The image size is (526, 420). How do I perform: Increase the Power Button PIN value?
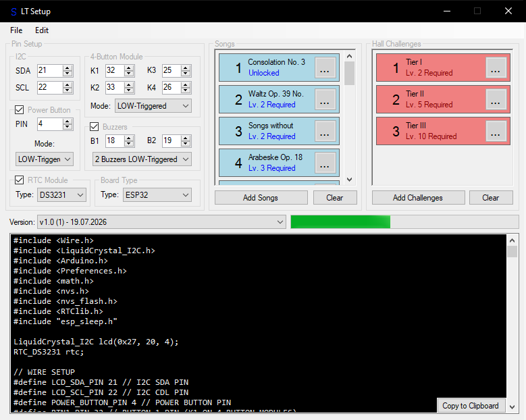coord(68,121)
